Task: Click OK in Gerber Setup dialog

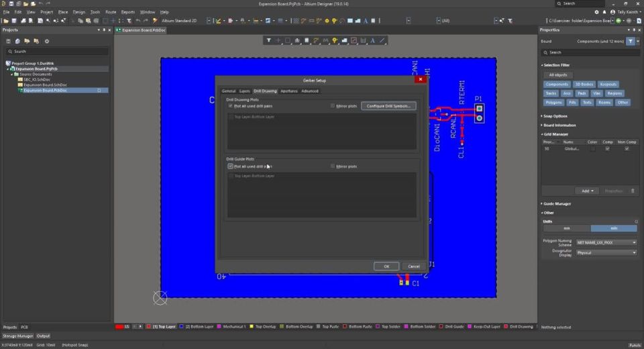Action: click(x=386, y=266)
